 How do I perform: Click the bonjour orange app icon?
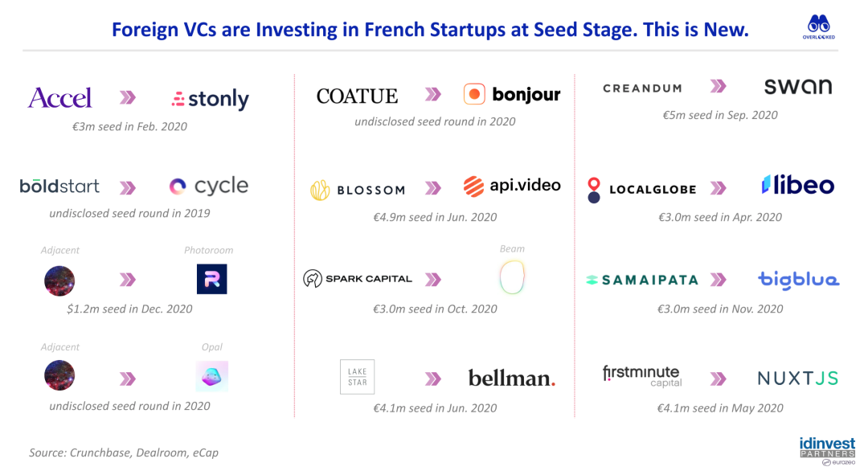(474, 94)
